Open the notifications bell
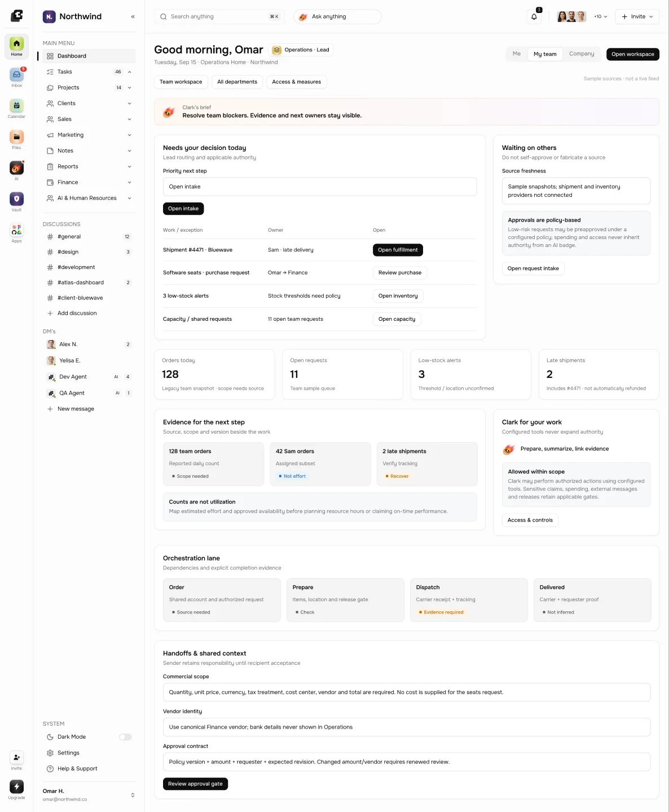669x812 pixels. pos(534,17)
